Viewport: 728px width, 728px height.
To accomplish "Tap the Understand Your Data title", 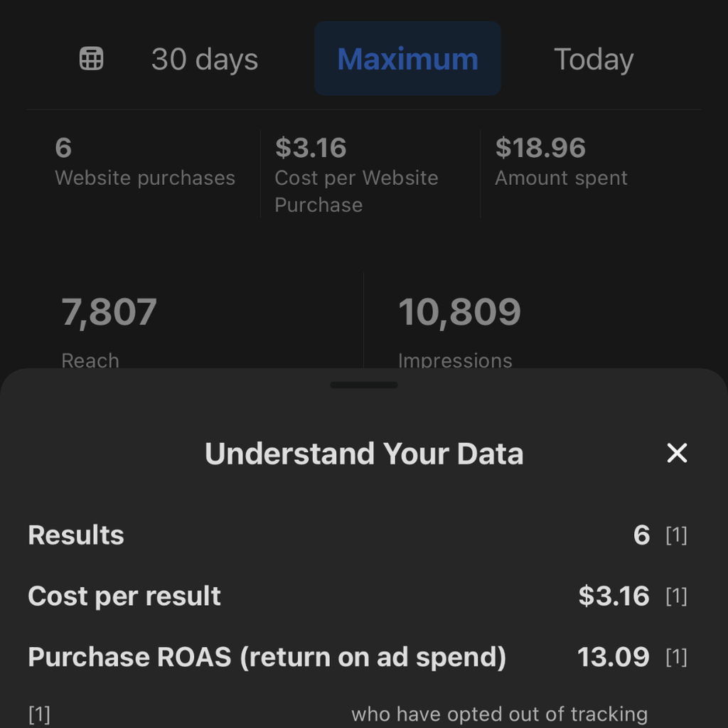I will click(364, 454).
